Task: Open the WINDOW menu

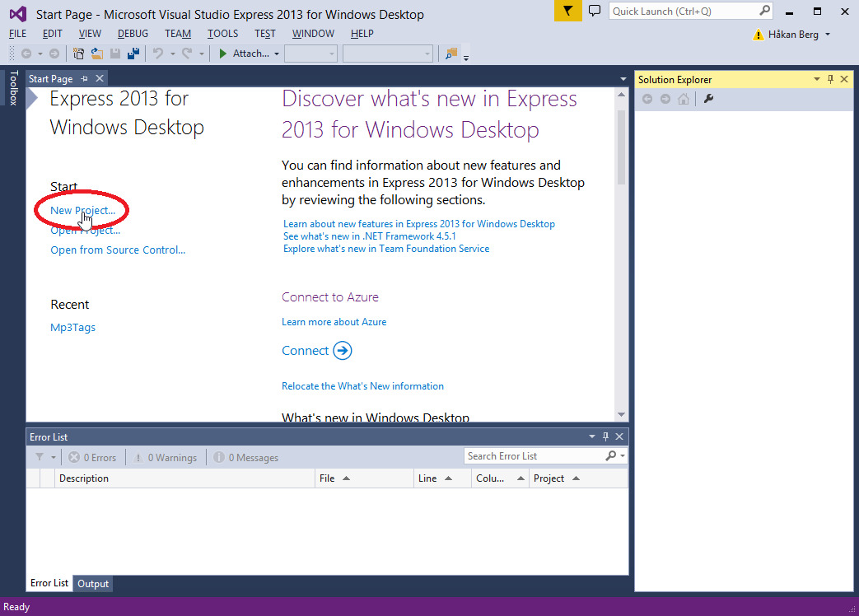Action: click(313, 34)
